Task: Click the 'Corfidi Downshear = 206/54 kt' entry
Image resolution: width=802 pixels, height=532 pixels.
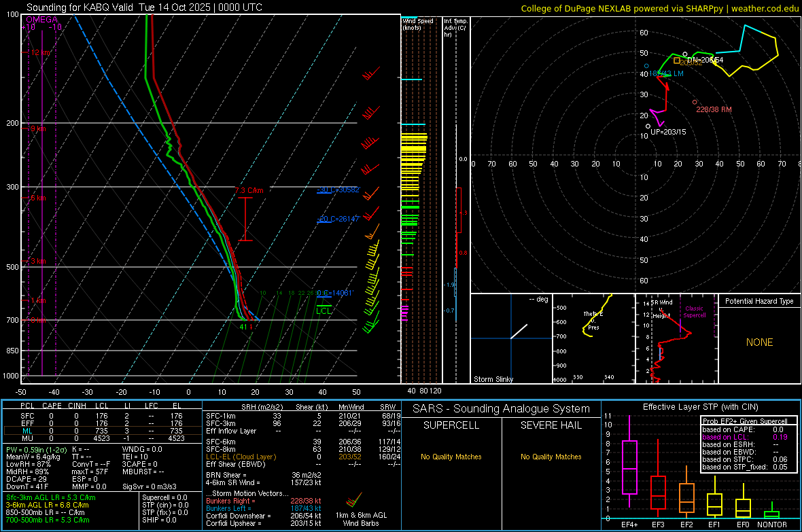Action: [x=264, y=516]
